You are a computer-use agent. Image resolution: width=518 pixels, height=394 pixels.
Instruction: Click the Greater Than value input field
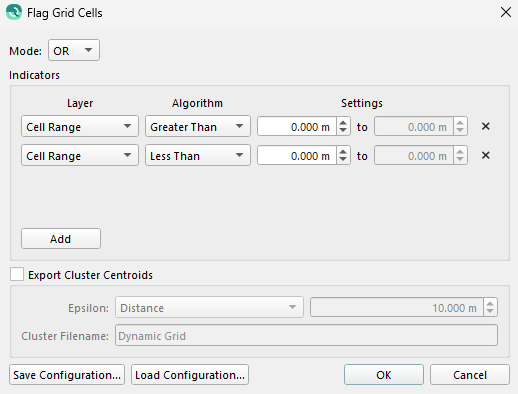point(296,126)
